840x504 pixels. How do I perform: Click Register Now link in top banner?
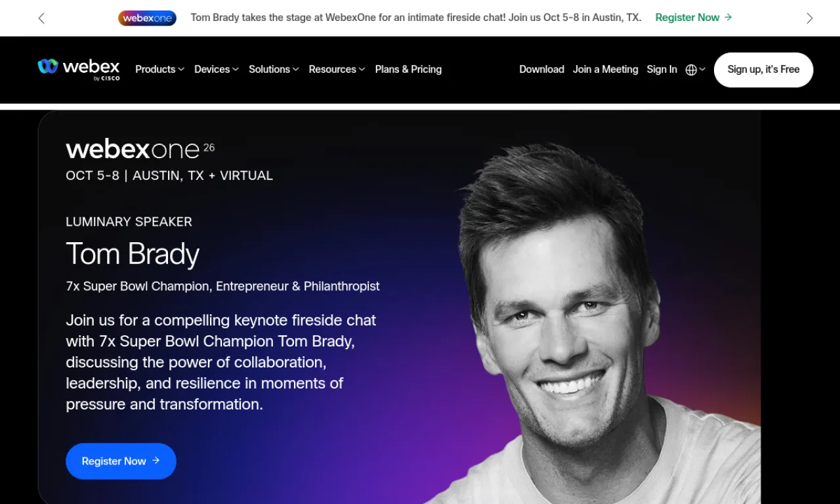point(694,18)
